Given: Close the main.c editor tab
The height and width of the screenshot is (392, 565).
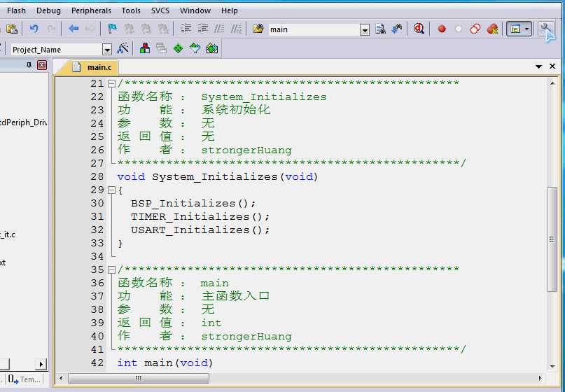Looking at the screenshot, I should [552, 66].
